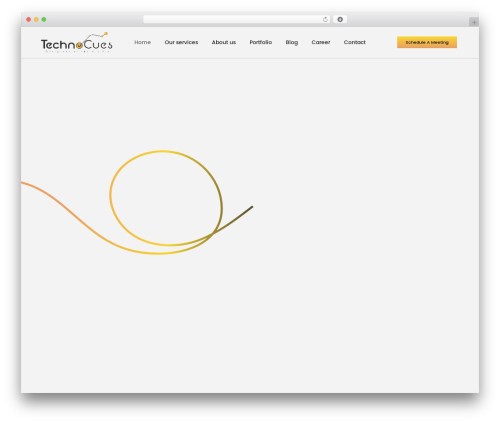
Task: Click the TechnoCues logo
Action: pos(77,42)
